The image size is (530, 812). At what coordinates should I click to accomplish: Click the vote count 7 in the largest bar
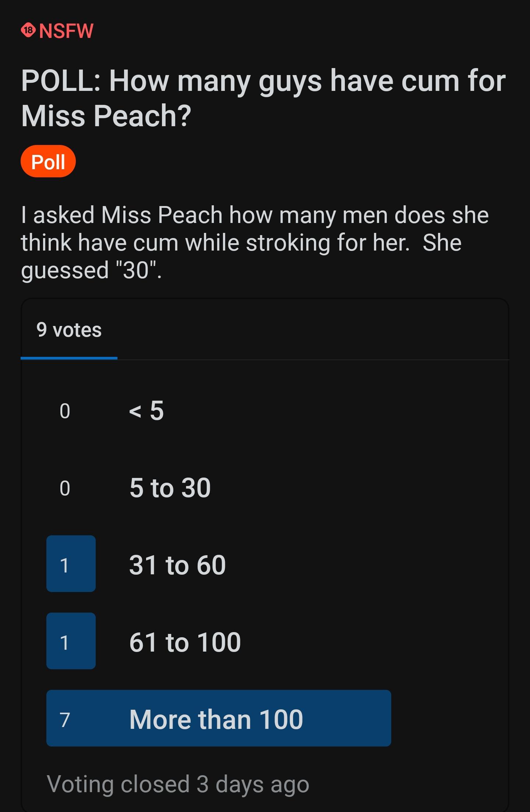65,720
